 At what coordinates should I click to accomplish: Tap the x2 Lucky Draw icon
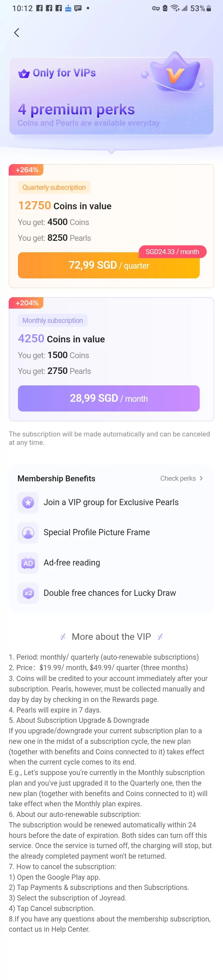click(28, 593)
